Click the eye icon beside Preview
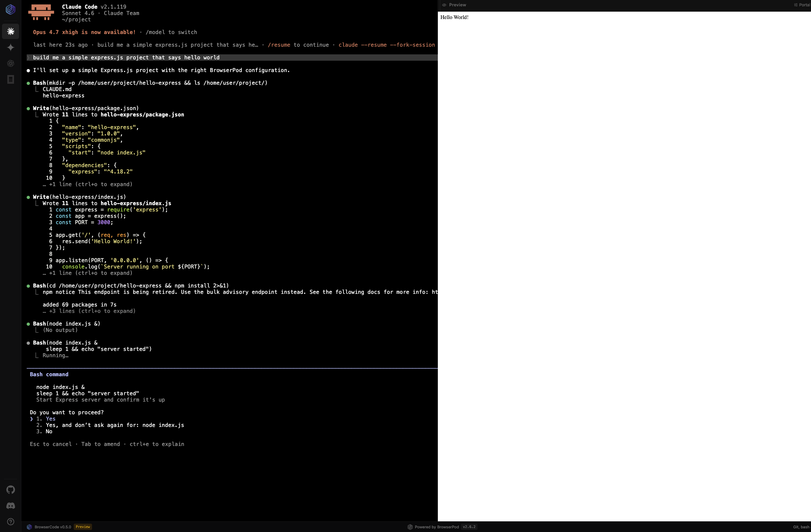Viewport: 811px width, 532px height. pyautogui.click(x=444, y=5)
